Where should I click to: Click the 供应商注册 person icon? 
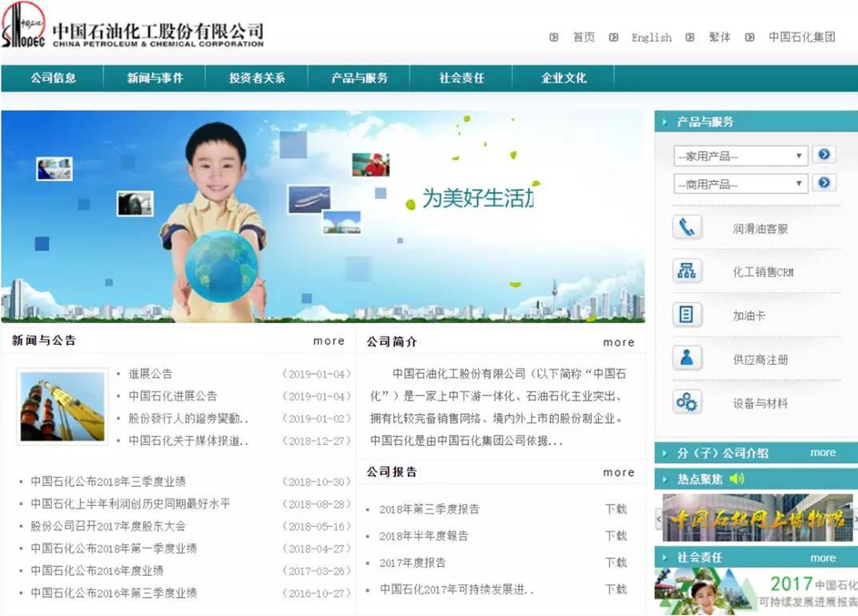tap(686, 359)
